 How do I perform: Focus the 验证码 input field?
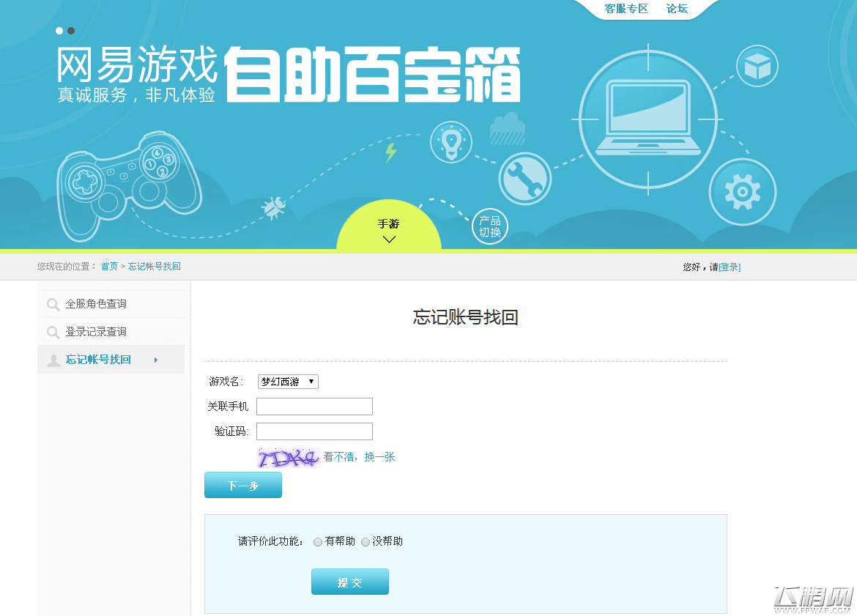click(315, 431)
